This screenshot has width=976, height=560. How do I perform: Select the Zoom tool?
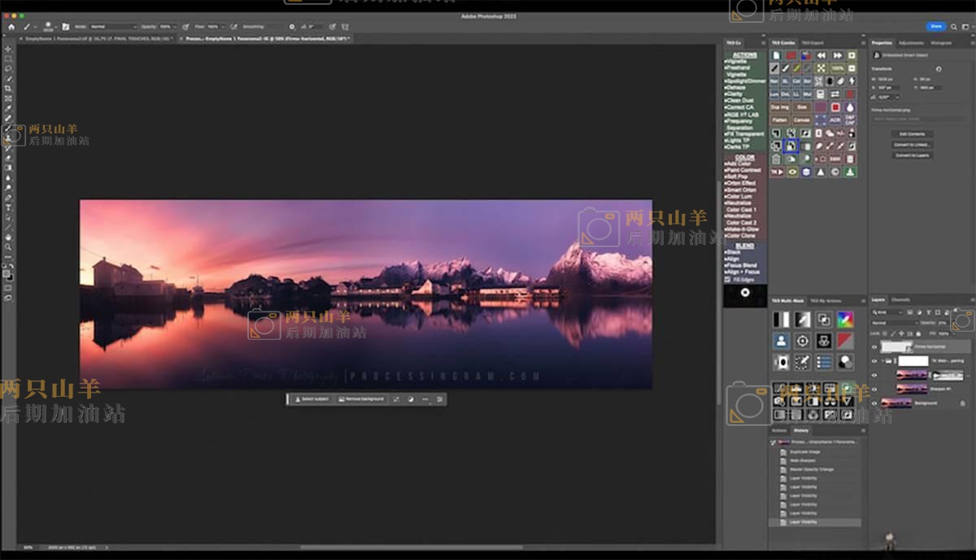pos(8,247)
